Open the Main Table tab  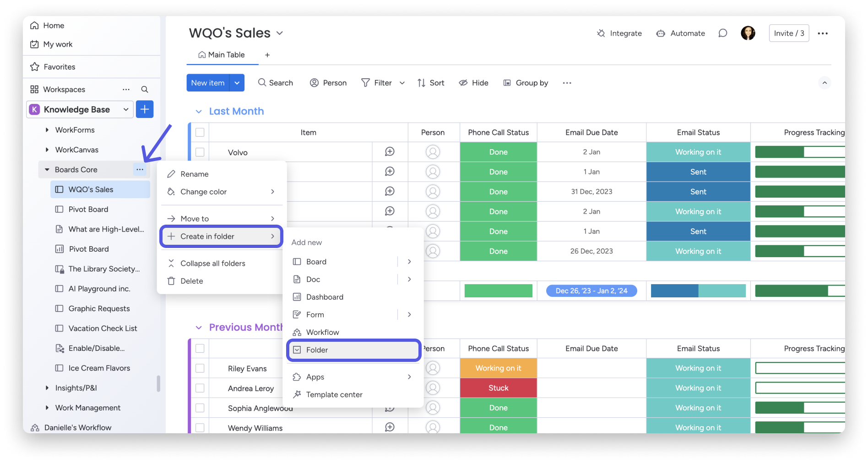(222, 55)
